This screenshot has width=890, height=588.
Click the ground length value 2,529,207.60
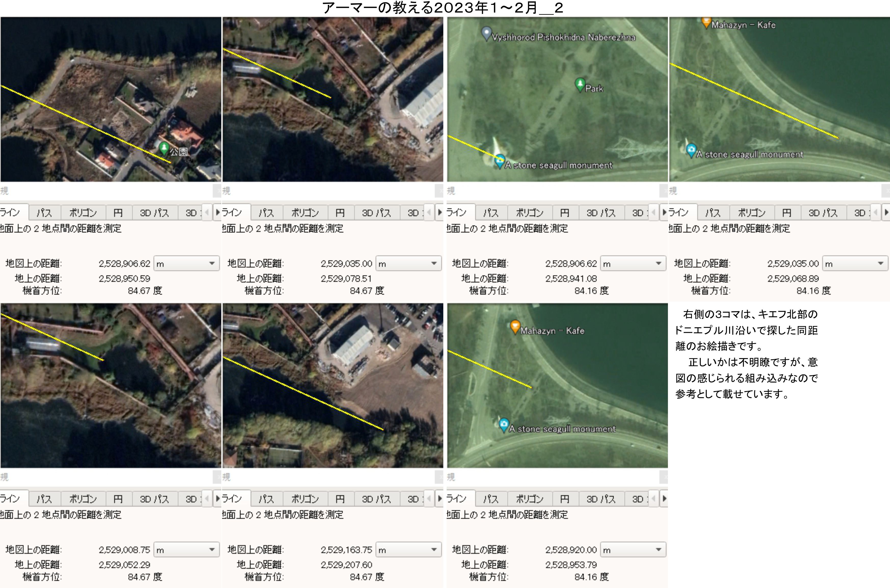346,565
